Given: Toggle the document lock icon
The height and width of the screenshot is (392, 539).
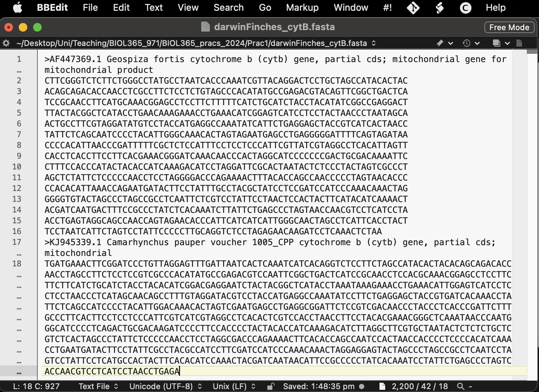Looking at the screenshot, I should (271, 386).
